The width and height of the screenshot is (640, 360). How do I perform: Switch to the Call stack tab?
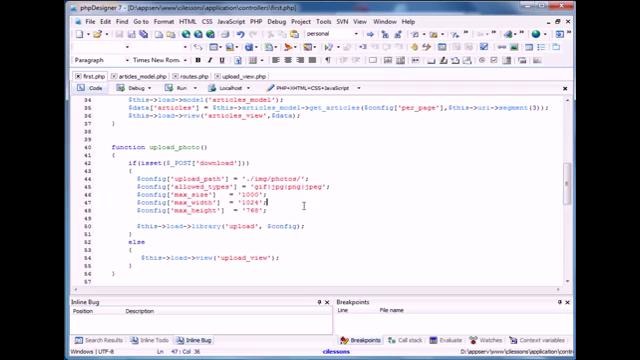[405, 340]
